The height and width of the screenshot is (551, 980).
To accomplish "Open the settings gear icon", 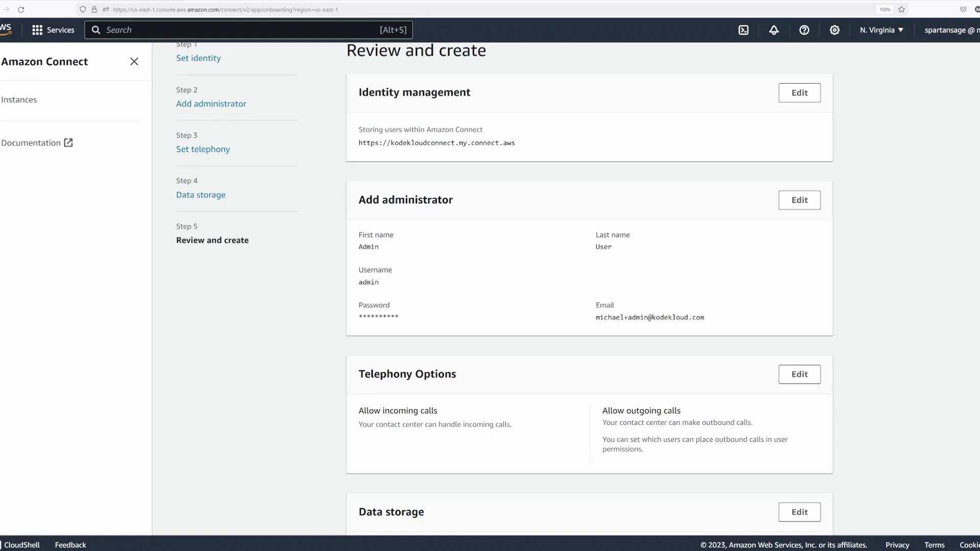I will (835, 30).
